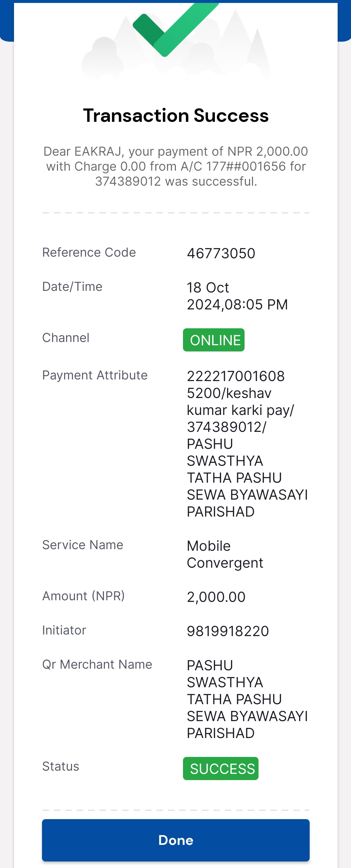Tap the Status label
351x868 pixels.
click(x=61, y=766)
